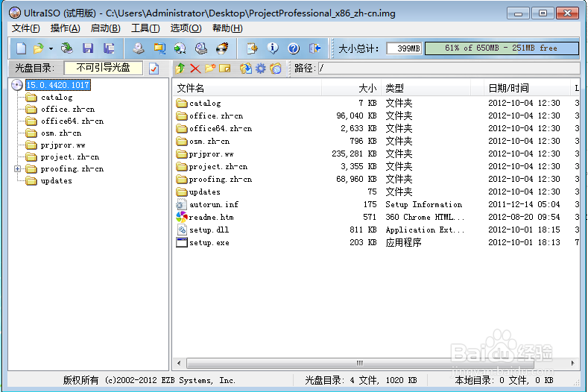Image resolution: width=588 pixels, height=392 pixels.
Task: Select setup.dll in file list
Action: [x=209, y=230]
